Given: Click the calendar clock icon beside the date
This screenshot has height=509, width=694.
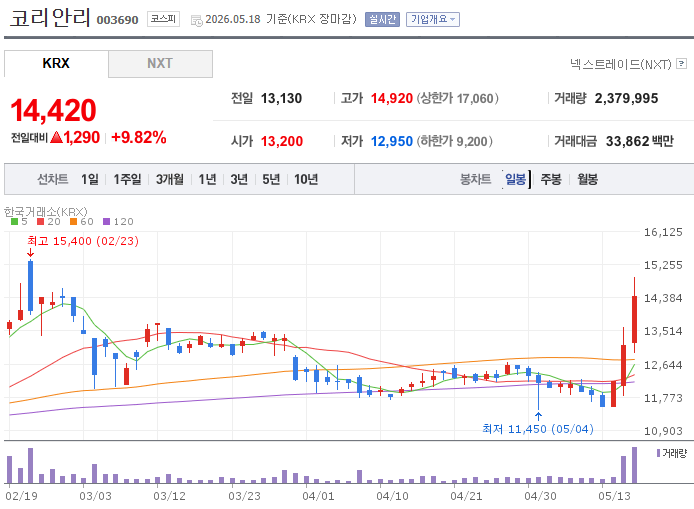Looking at the screenshot, I should click(x=197, y=20).
